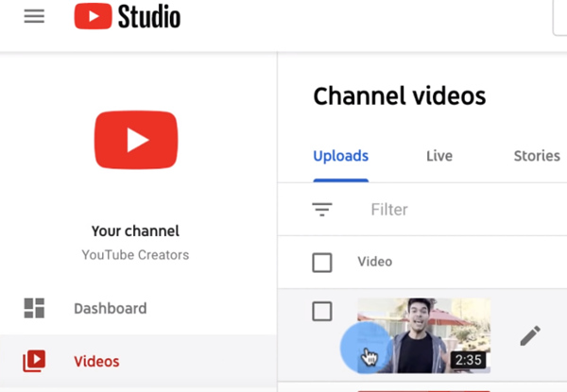Click the 'YouTube Creators' channel name
The height and width of the screenshot is (392, 567).
coord(135,254)
